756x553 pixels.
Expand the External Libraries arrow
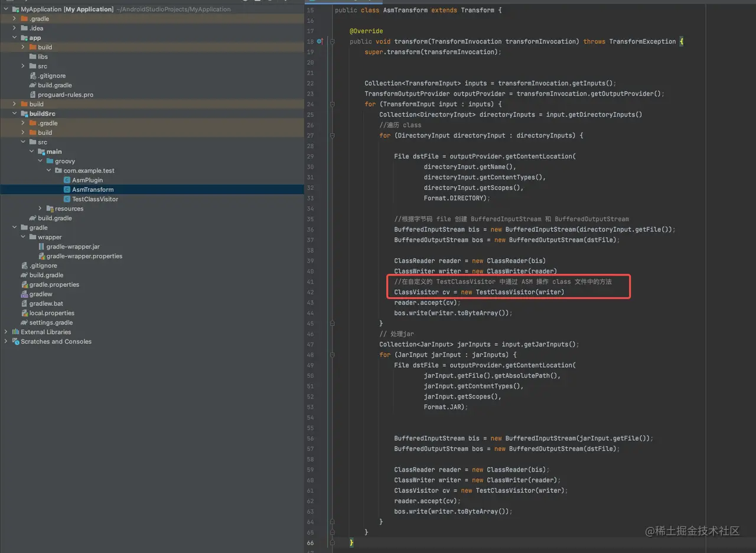click(x=6, y=332)
